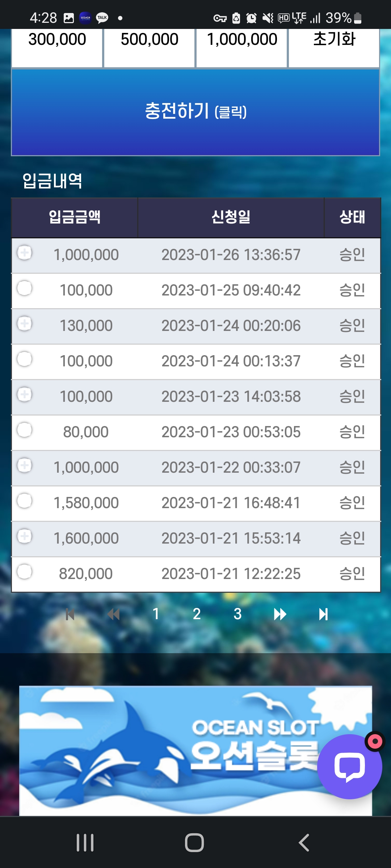Open the purple live chat bubble
The height and width of the screenshot is (868, 391).
[349, 766]
